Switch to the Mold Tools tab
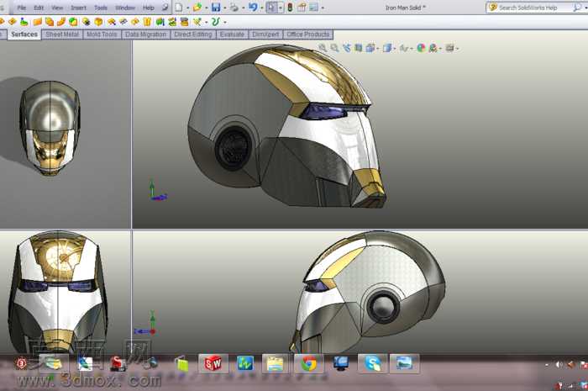The height and width of the screenshot is (391, 588). pyautogui.click(x=102, y=34)
